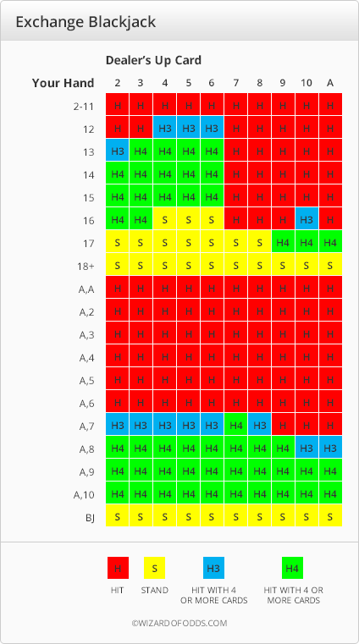Select the H3 cell for A,8 versus dealer Ace
Viewport: 359px width, 644px height.
pyautogui.click(x=330, y=447)
